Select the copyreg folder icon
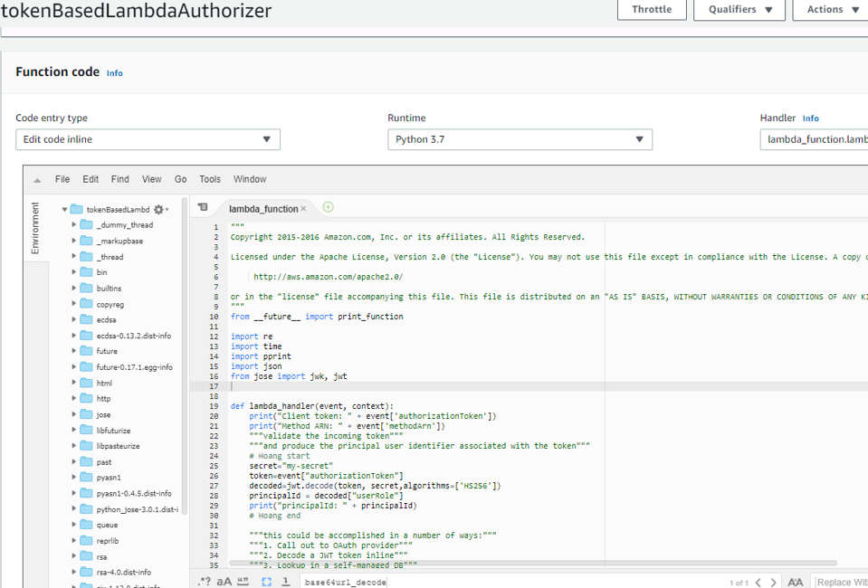 86,304
